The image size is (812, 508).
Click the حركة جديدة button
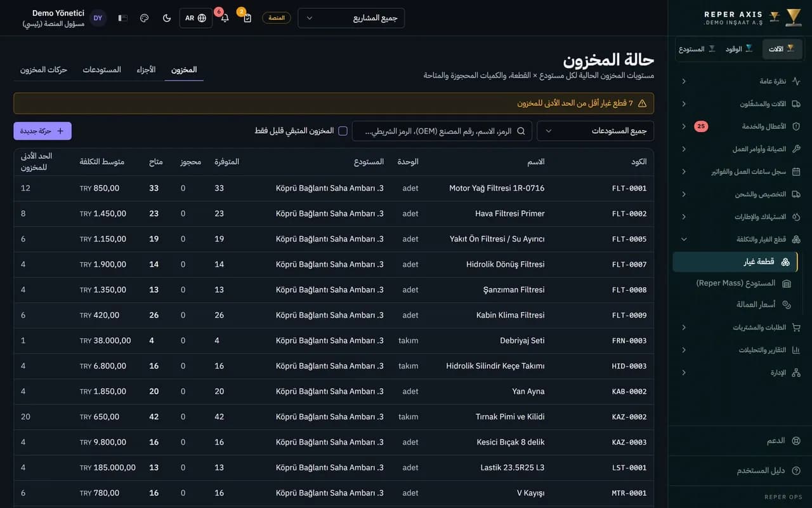point(43,131)
